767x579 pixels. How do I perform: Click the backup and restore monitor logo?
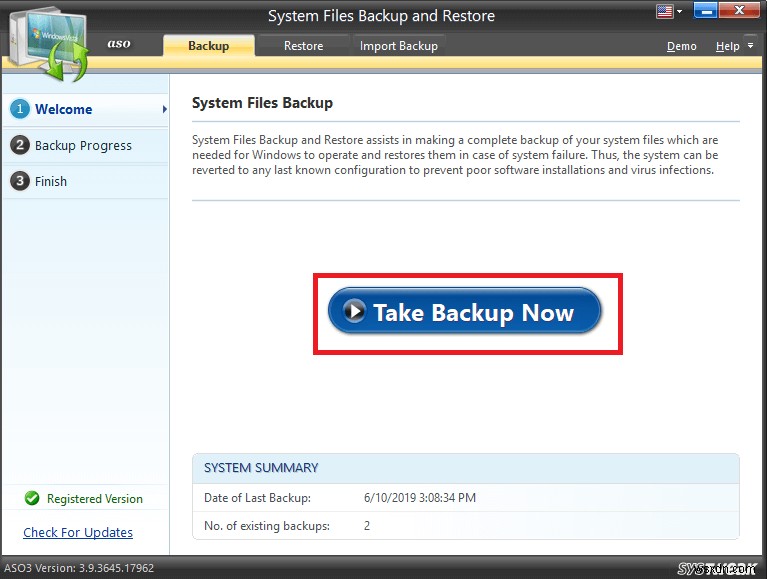click(x=49, y=44)
